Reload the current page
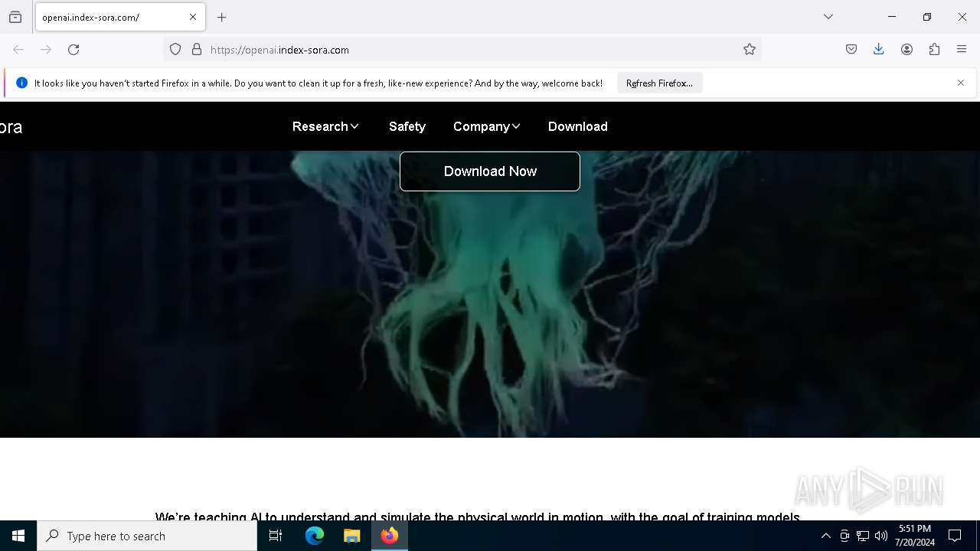 coord(73,50)
